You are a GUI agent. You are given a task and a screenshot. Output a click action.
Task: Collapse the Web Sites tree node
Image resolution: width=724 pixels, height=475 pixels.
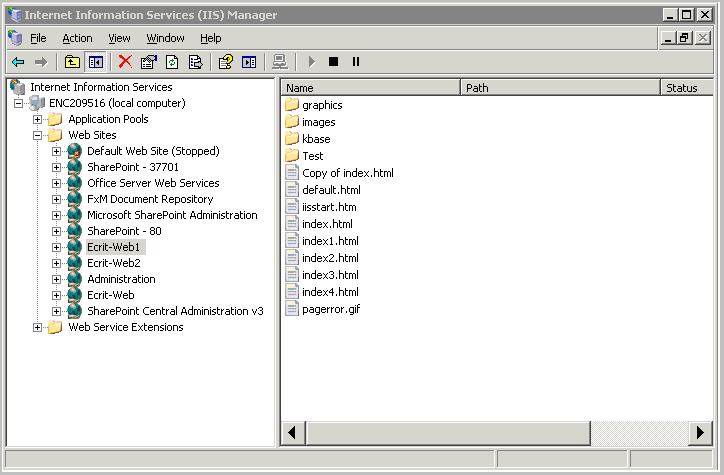point(38,135)
